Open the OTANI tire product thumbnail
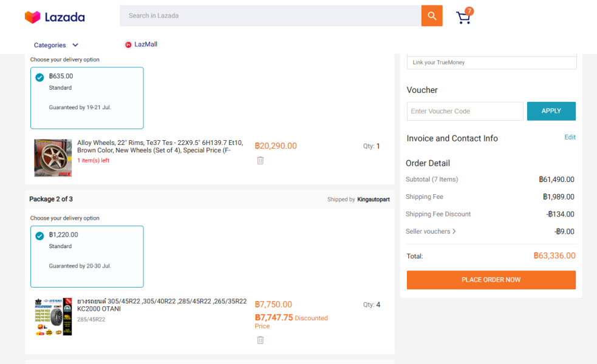597x364 pixels. 53,317
